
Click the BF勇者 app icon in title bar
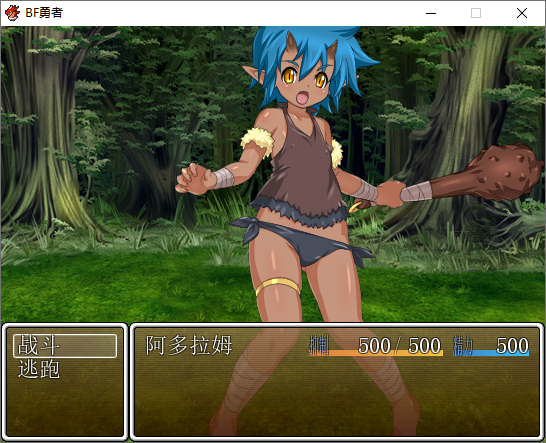(x=13, y=13)
